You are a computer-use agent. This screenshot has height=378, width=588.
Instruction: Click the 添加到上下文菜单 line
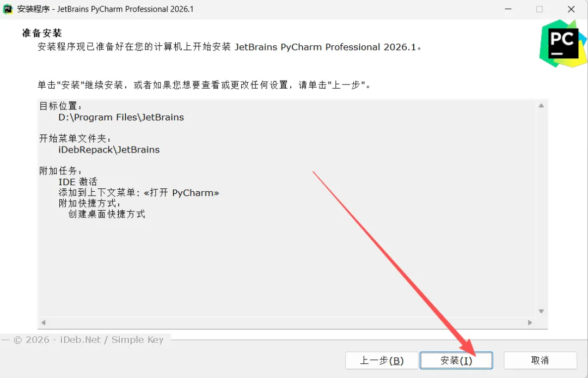coord(139,193)
